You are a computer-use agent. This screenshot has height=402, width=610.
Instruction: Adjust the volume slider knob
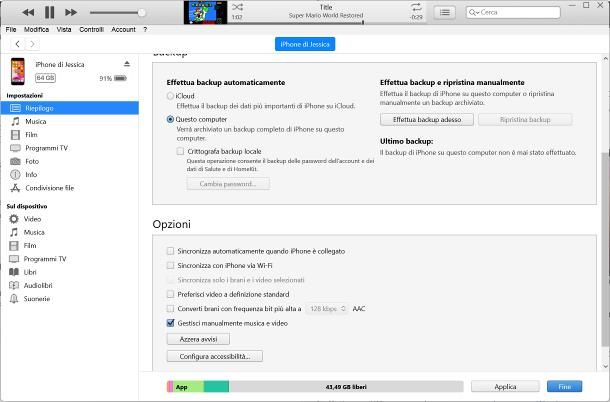coord(142,12)
